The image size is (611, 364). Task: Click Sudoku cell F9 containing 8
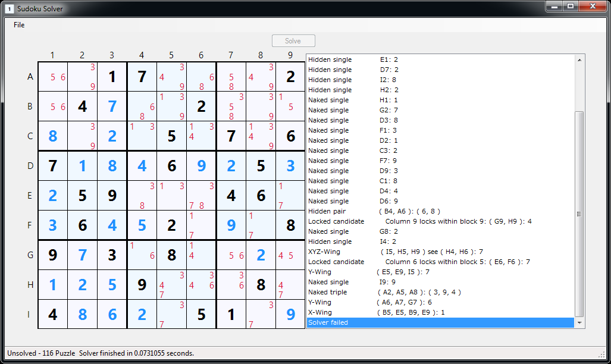pyautogui.click(x=290, y=225)
